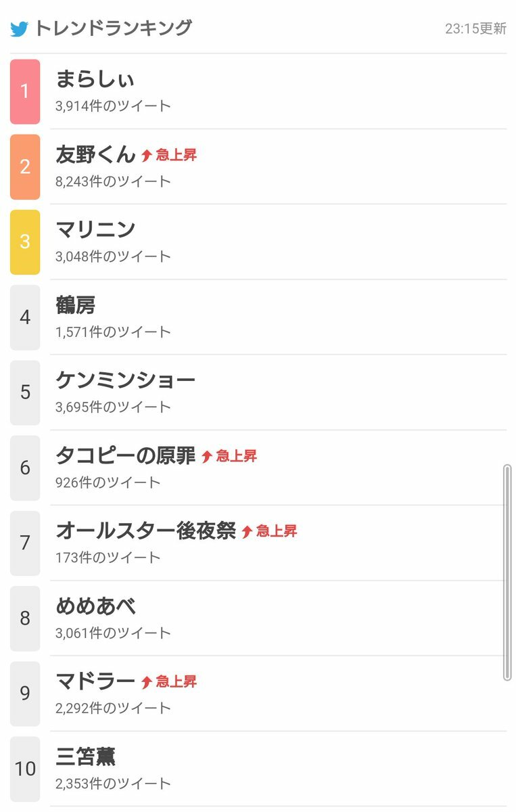The height and width of the screenshot is (812, 516).
Task: Click the 急上昇 arrow beside タコピーの原罪
Action: pyautogui.click(x=207, y=457)
